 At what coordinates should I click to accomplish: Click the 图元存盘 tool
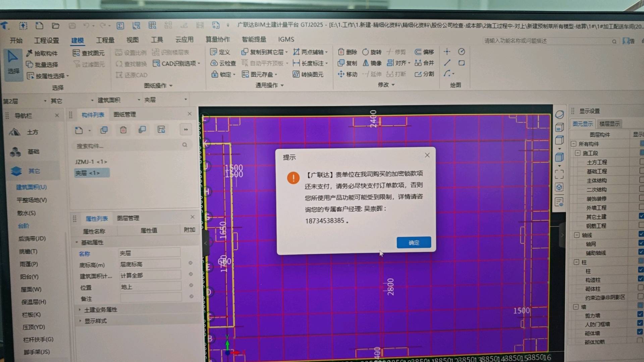point(260,74)
